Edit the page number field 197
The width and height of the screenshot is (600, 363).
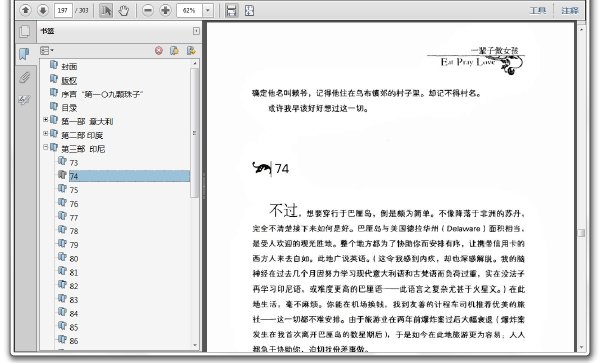(x=63, y=10)
